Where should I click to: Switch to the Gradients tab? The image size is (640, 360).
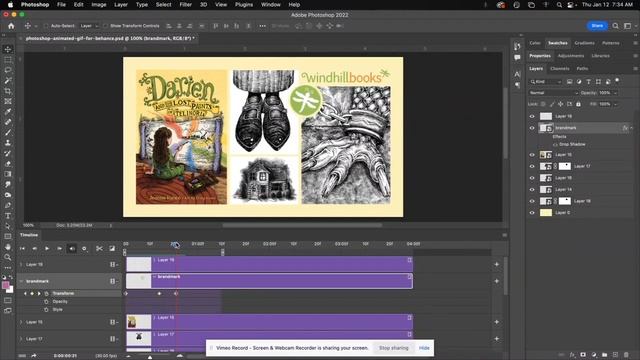coord(584,43)
